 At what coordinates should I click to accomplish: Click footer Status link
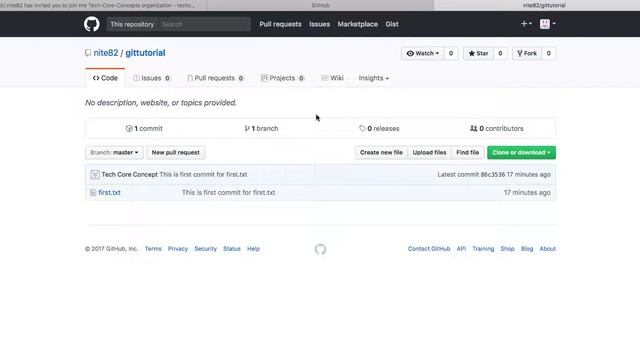pyautogui.click(x=232, y=249)
